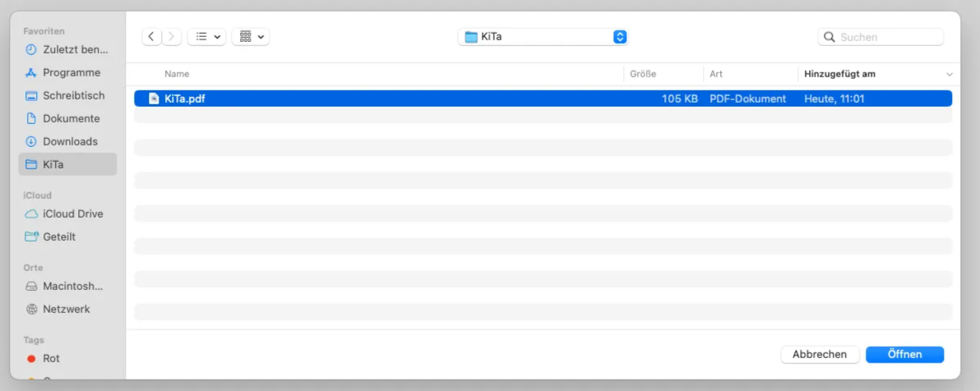Screen dimensions: 980x391
Task: Open Programme in sidebar
Action: (67, 72)
